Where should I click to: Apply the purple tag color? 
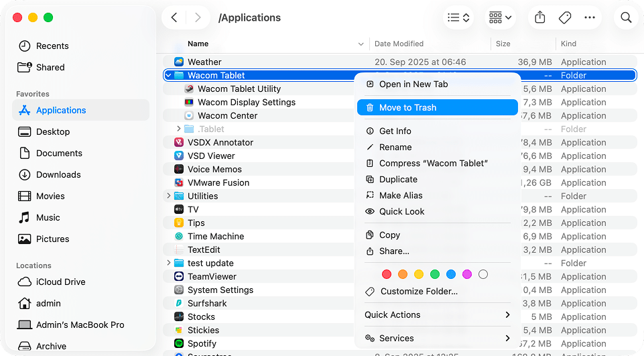tap(467, 274)
